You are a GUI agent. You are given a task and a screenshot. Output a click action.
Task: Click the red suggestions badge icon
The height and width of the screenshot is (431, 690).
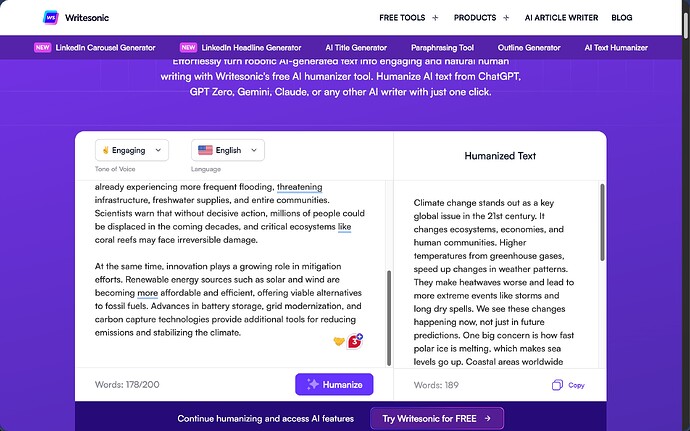pos(355,341)
